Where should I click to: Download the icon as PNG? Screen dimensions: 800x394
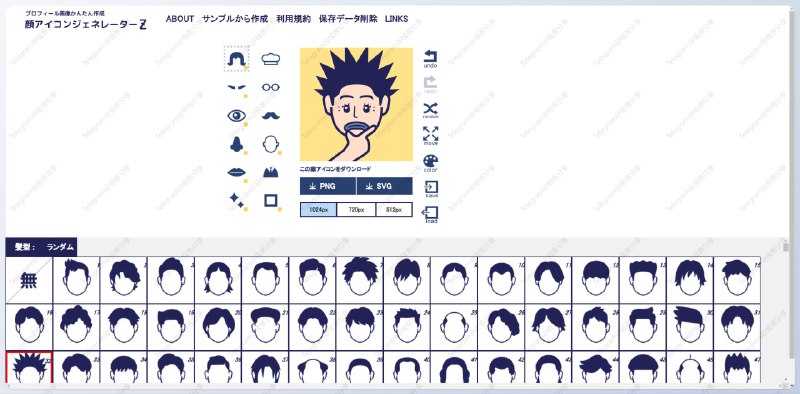click(x=328, y=186)
